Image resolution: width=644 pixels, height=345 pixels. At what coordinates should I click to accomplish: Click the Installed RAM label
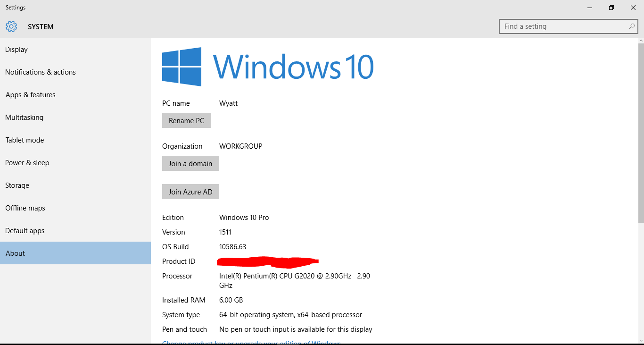184,300
